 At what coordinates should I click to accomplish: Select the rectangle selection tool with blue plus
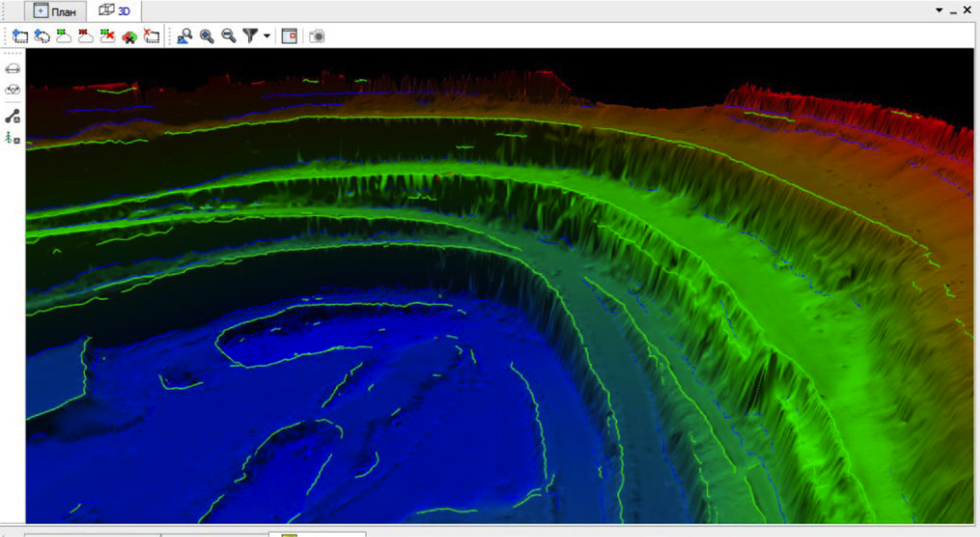(x=20, y=36)
